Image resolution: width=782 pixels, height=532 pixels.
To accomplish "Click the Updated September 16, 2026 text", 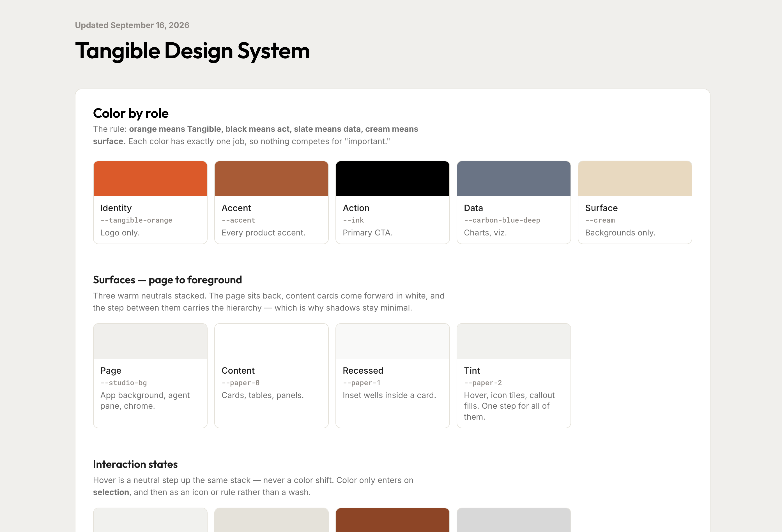I will (132, 25).
